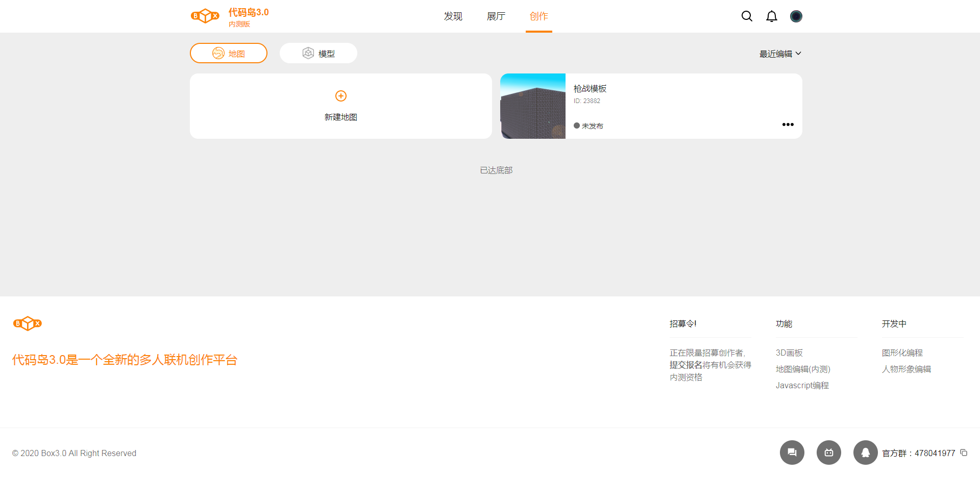Screen dimensions: 980x477
Task: Click the QQ penguin icon in footer
Action: point(866,453)
